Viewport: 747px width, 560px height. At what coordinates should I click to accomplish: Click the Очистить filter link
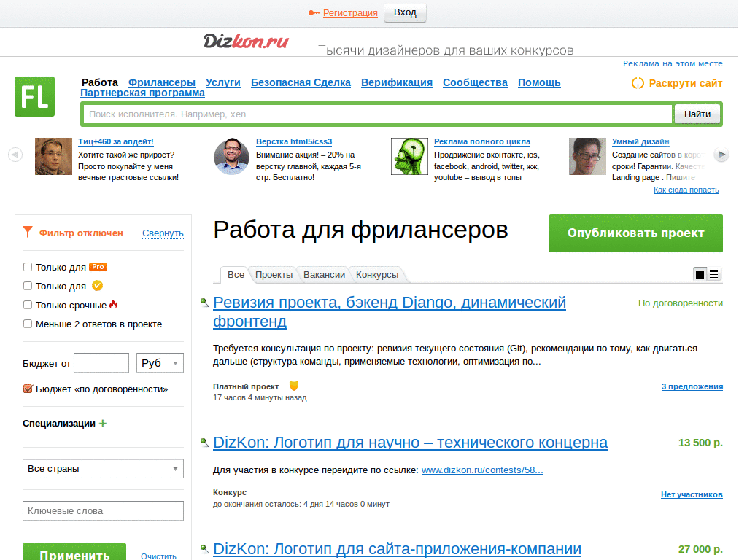click(158, 556)
